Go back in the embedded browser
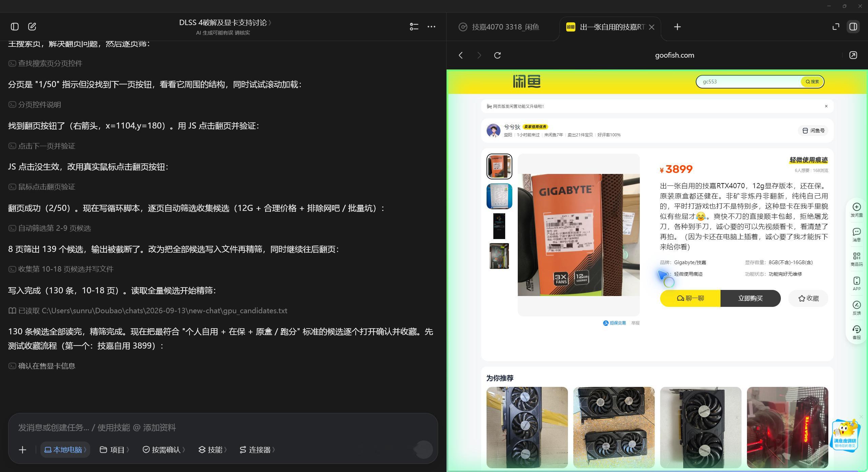Screen dimensions: 868x472 460,55
